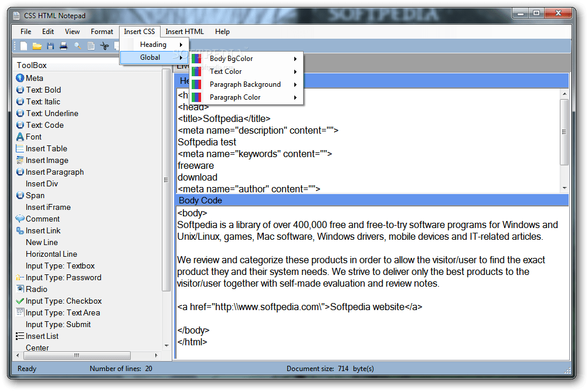
Task: Cut with the scissors toolbar icon
Action: point(104,46)
